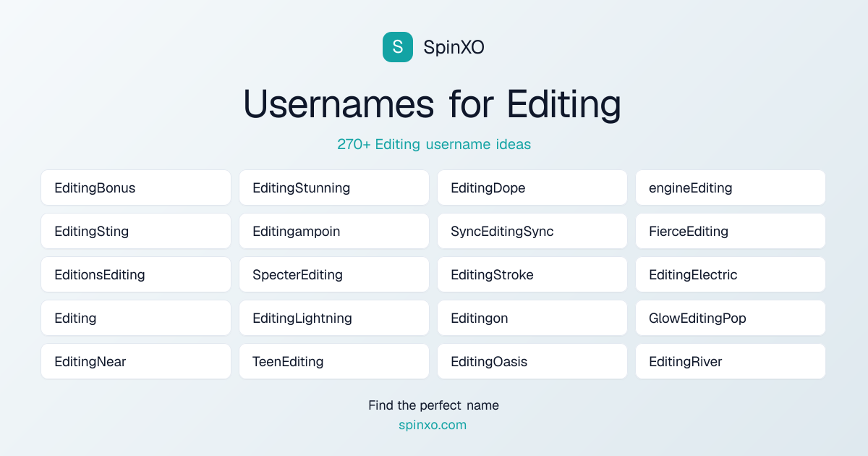
Task: Select the EditingStunning username card
Action: tap(334, 187)
